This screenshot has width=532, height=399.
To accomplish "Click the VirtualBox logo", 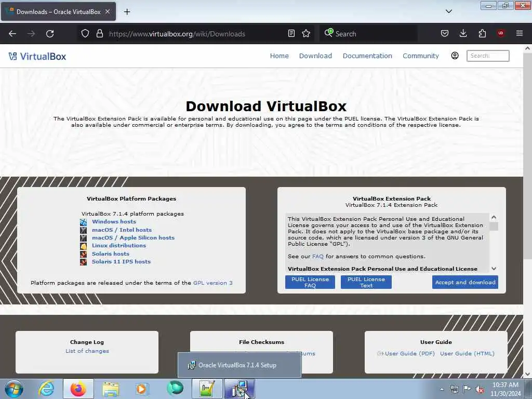I will coord(37,56).
